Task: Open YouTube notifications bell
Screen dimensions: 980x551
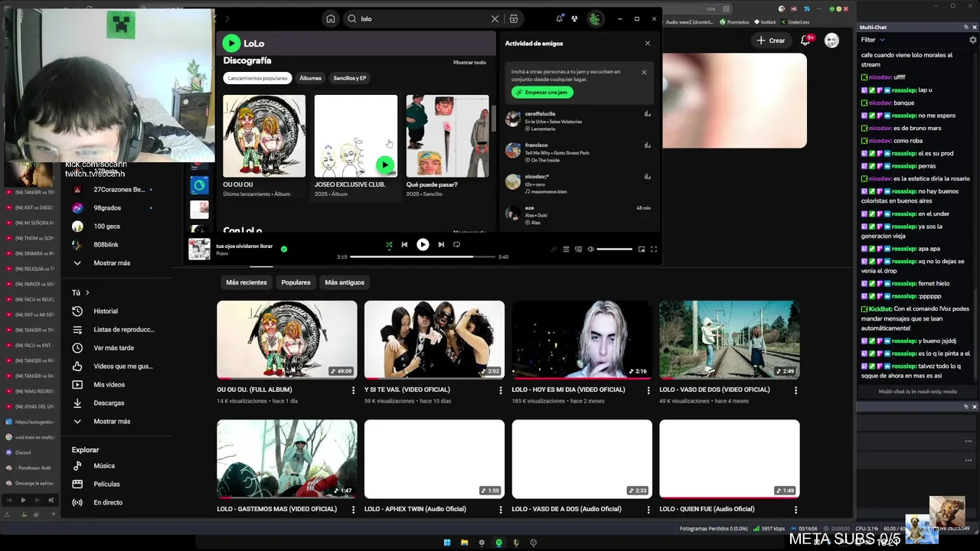Action: [x=805, y=41]
